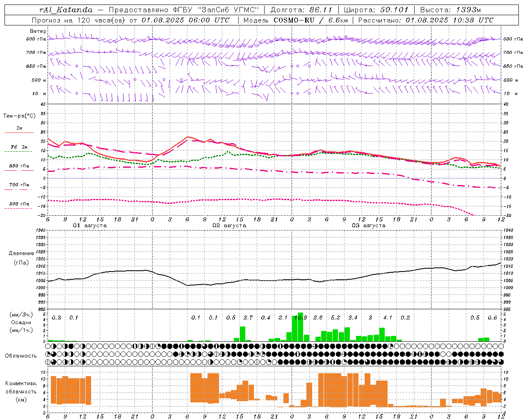Click the "Тем-ра(°C)" temperature label

19,116
